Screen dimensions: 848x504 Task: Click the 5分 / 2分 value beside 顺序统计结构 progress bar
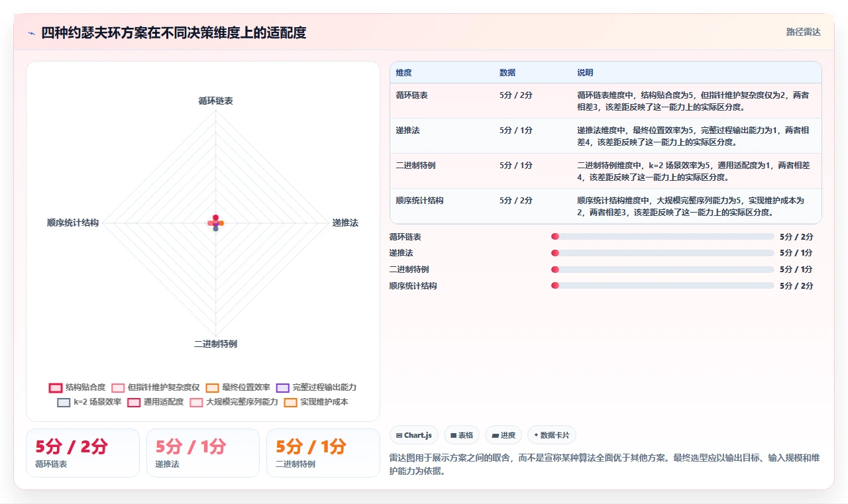pyautogui.click(x=796, y=286)
